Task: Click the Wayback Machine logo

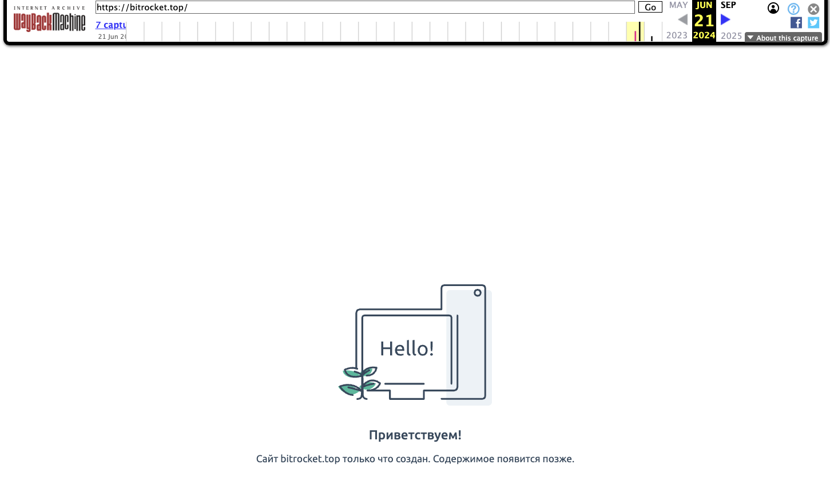Action: [x=49, y=22]
